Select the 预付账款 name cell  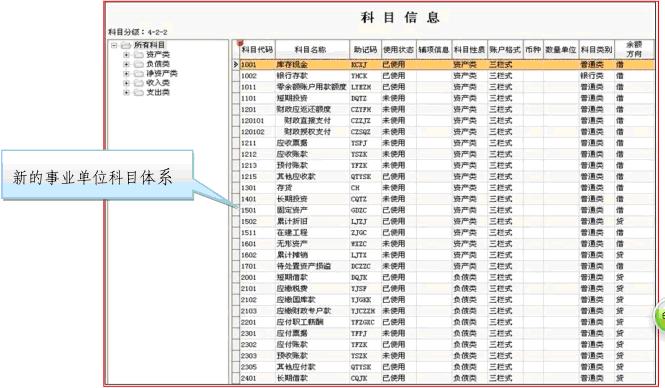point(312,165)
